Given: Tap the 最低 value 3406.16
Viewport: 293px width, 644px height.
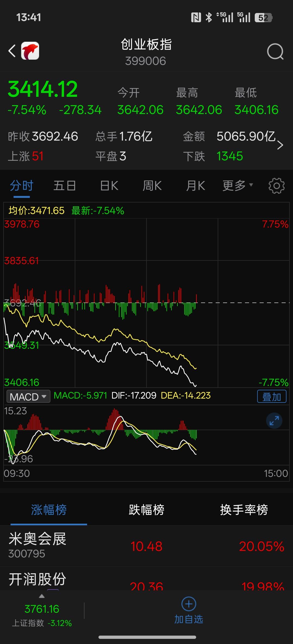Looking at the screenshot, I should point(257,110).
